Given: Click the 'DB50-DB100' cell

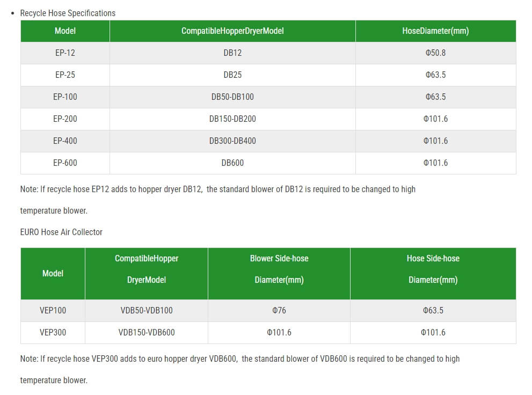Looking at the screenshot, I should (x=232, y=97).
